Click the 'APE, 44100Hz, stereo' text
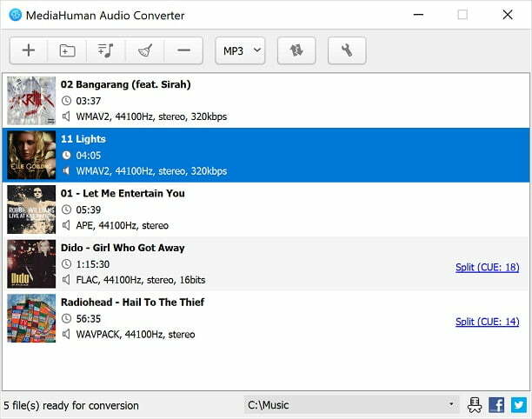This screenshot has height=419, width=532. pyautogui.click(x=123, y=226)
